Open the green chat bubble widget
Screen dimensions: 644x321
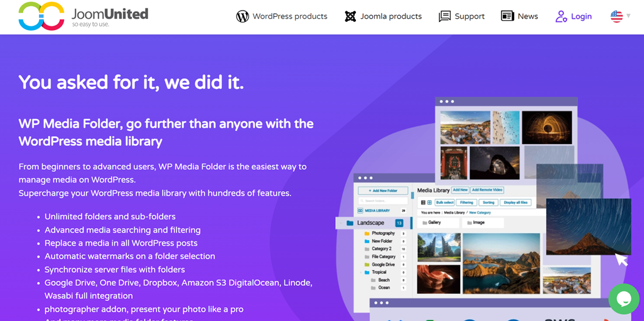point(623,299)
